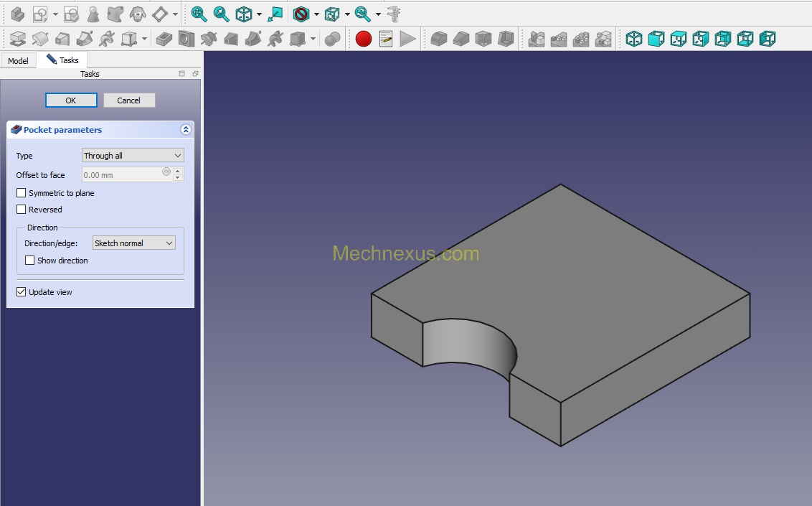
Task: Select the Tasks tab
Action: pos(62,60)
